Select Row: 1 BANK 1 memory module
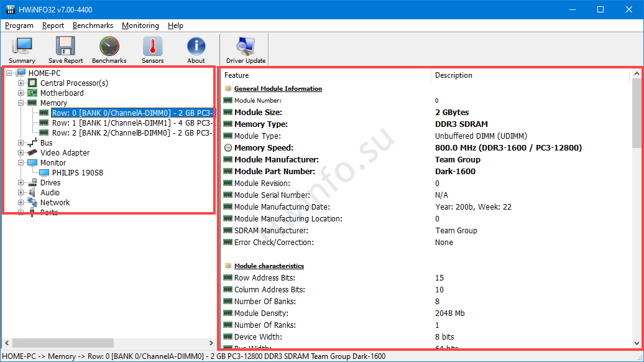Viewport: 644px width, 362px height. [x=132, y=123]
